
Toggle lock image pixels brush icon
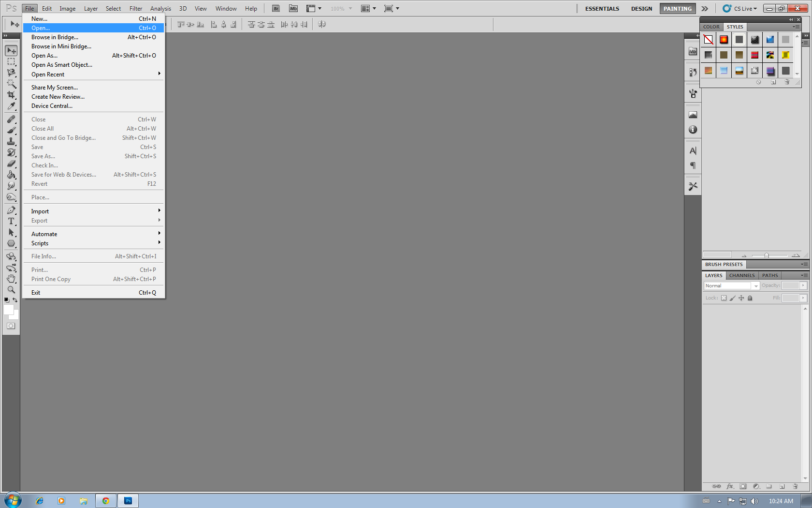click(x=732, y=298)
